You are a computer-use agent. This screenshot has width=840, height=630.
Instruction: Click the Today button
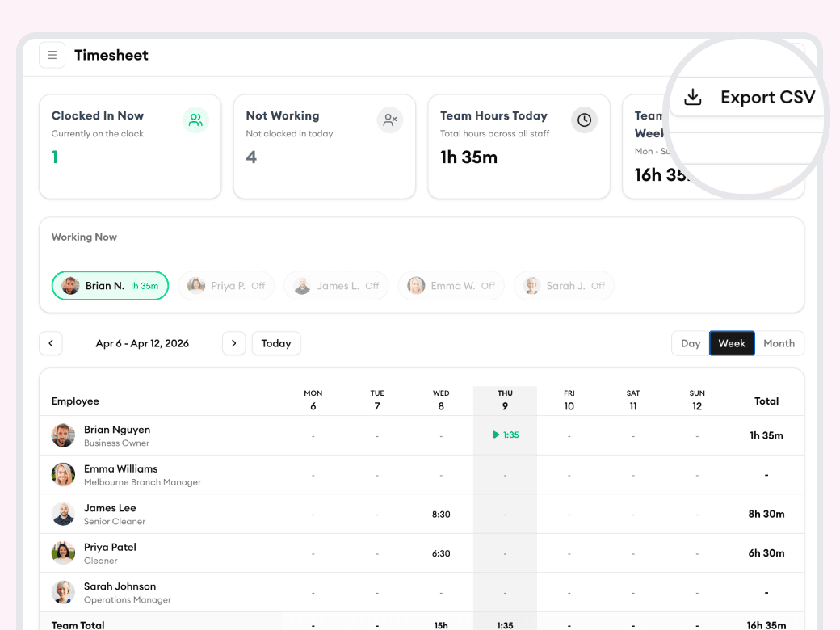click(275, 343)
